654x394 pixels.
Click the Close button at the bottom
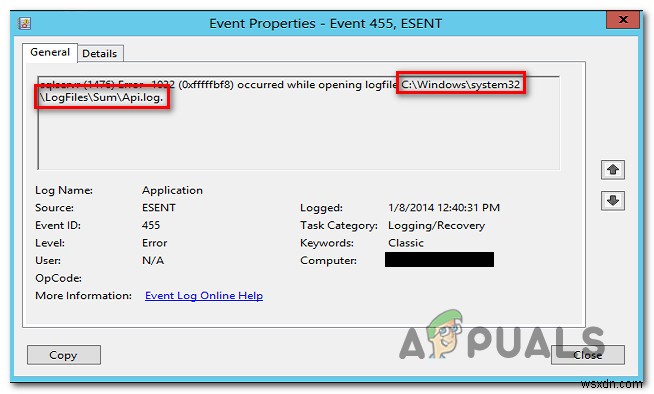click(587, 355)
